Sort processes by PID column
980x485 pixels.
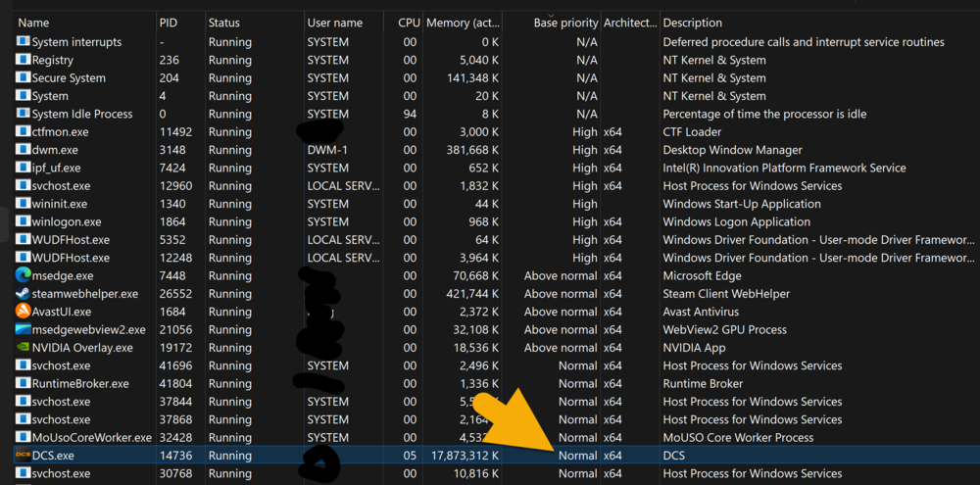[169, 24]
